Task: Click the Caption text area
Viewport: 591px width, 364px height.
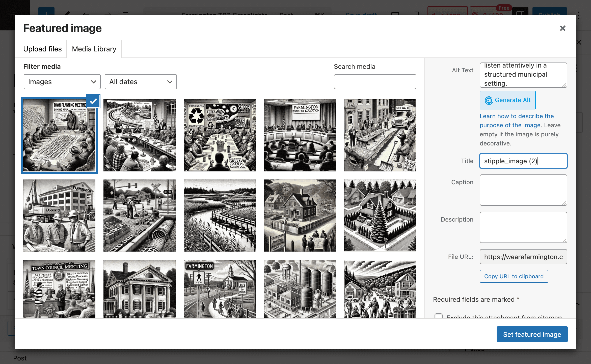Action: click(523, 190)
